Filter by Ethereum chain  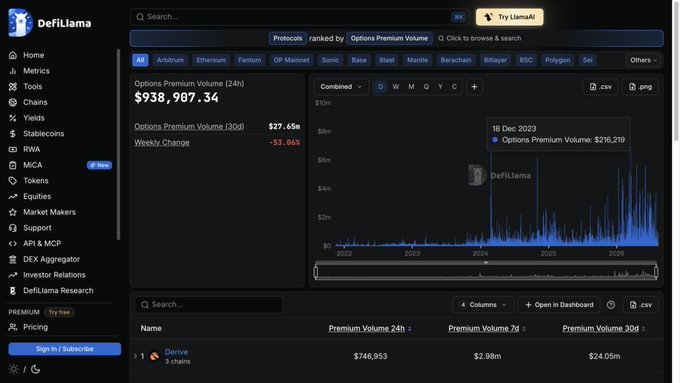211,60
